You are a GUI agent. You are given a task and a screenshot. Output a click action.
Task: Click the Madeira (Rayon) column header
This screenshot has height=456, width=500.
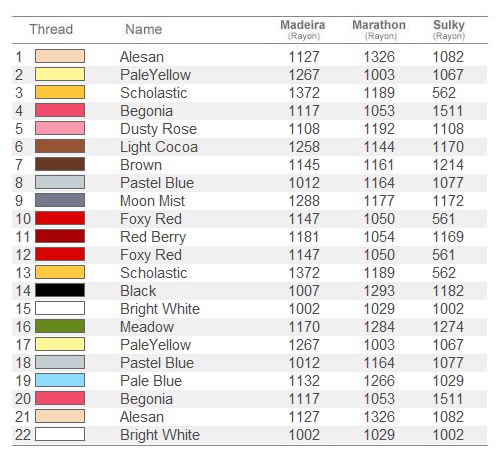click(303, 29)
